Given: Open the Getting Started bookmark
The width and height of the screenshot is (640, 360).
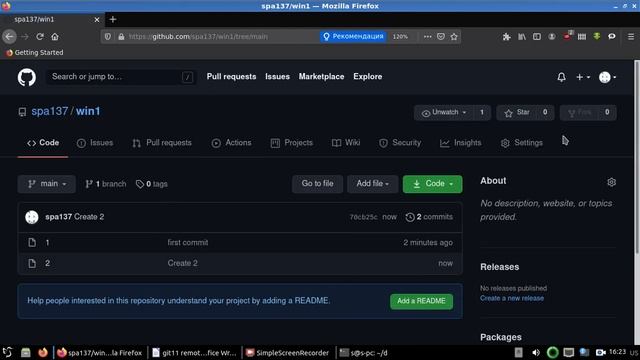Looking at the screenshot, I should [x=35, y=53].
